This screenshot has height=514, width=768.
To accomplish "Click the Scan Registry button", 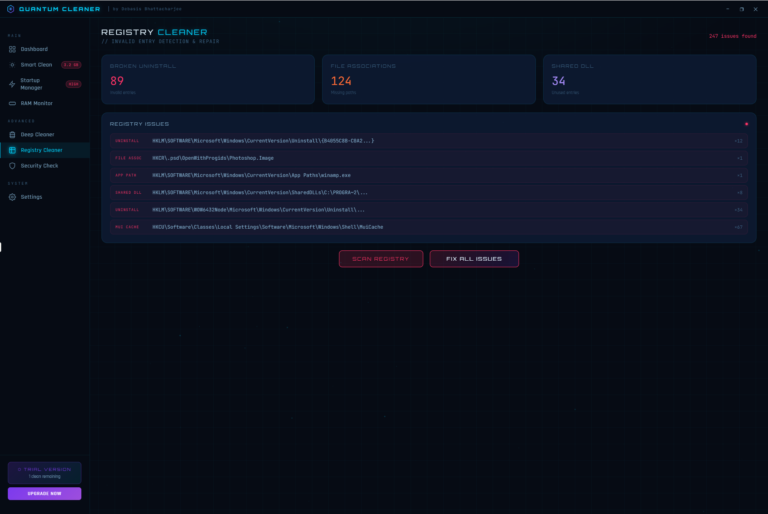I will click(381, 259).
